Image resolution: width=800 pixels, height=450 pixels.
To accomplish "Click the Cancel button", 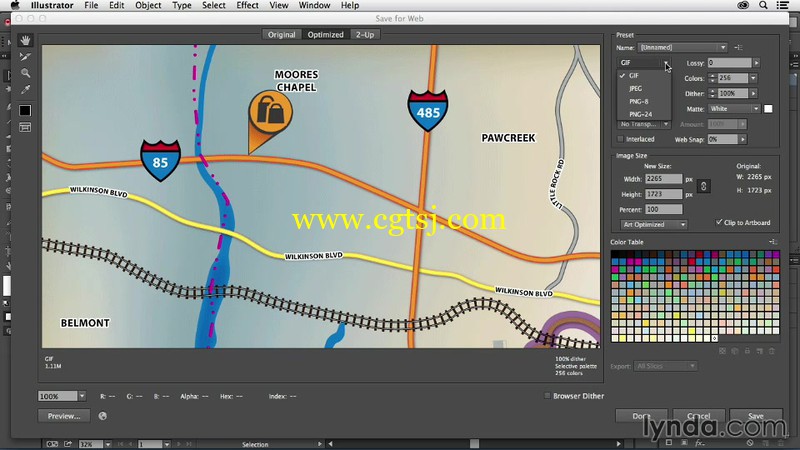I will 698,416.
